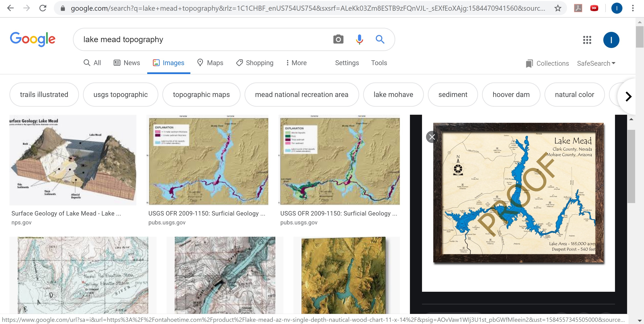644x324 pixels.
Task: Click the browser address bar URL
Action: click(x=308, y=8)
